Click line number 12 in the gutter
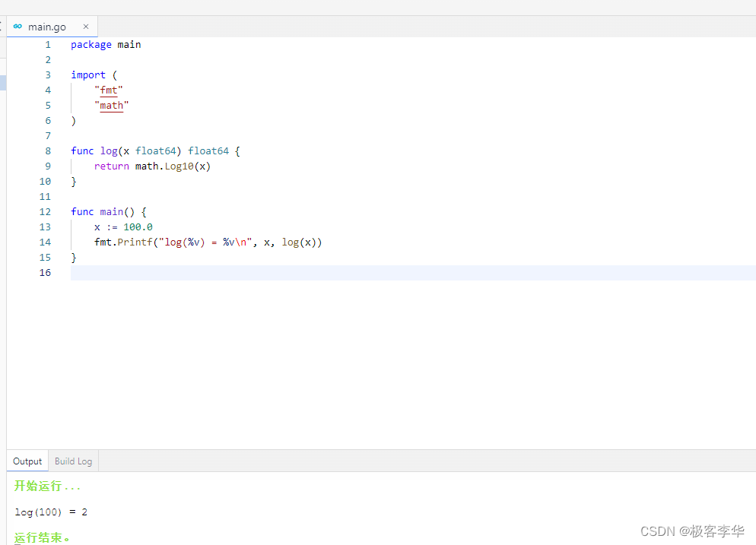The image size is (756, 545). tap(45, 212)
